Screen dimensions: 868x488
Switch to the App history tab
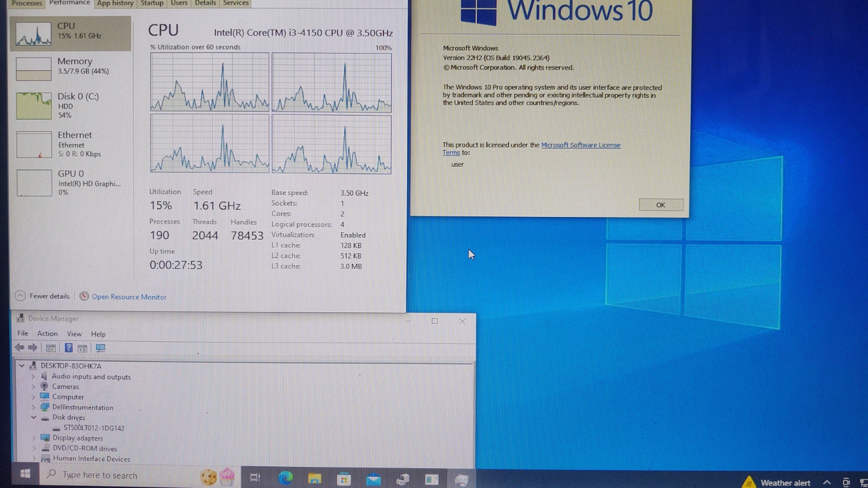click(x=115, y=3)
